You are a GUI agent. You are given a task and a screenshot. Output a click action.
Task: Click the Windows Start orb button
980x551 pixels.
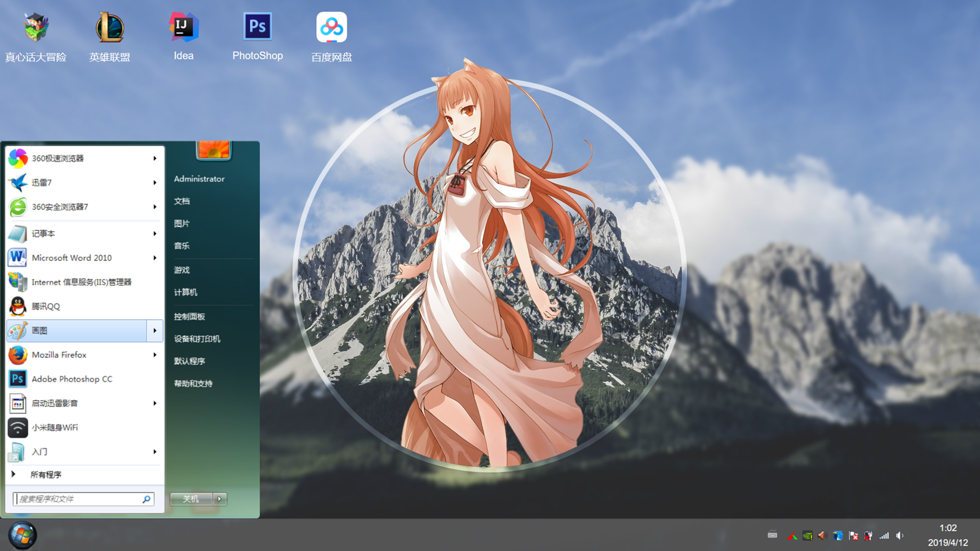pos(22,535)
